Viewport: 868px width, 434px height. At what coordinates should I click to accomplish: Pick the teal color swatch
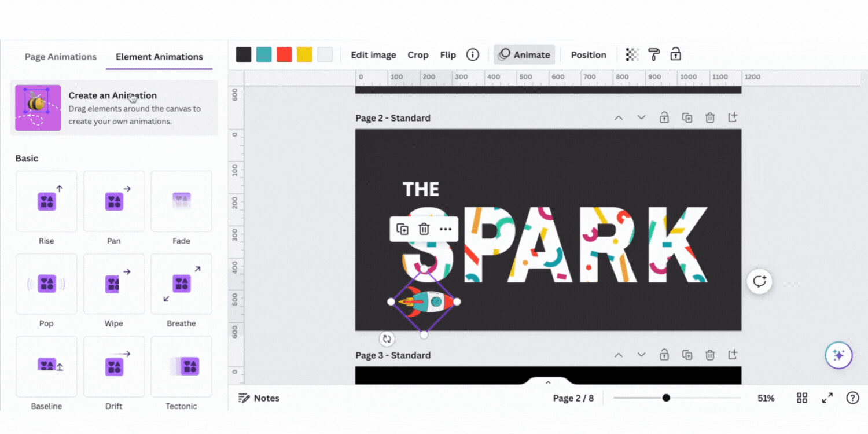(x=264, y=55)
